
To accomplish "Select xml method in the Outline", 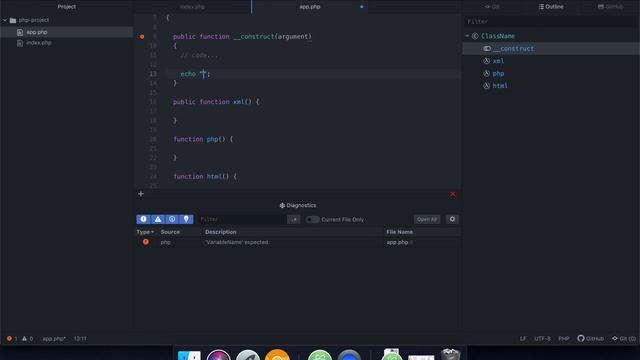I will coord(498,61).
